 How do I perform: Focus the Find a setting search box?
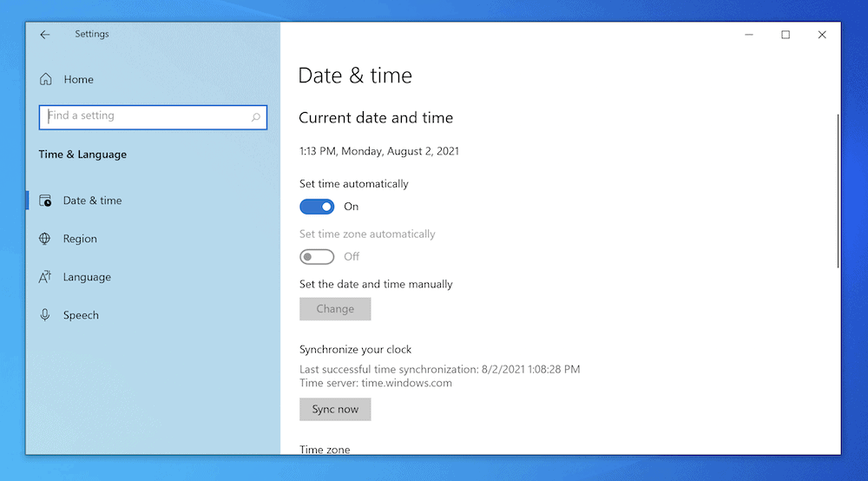(153, 117)
